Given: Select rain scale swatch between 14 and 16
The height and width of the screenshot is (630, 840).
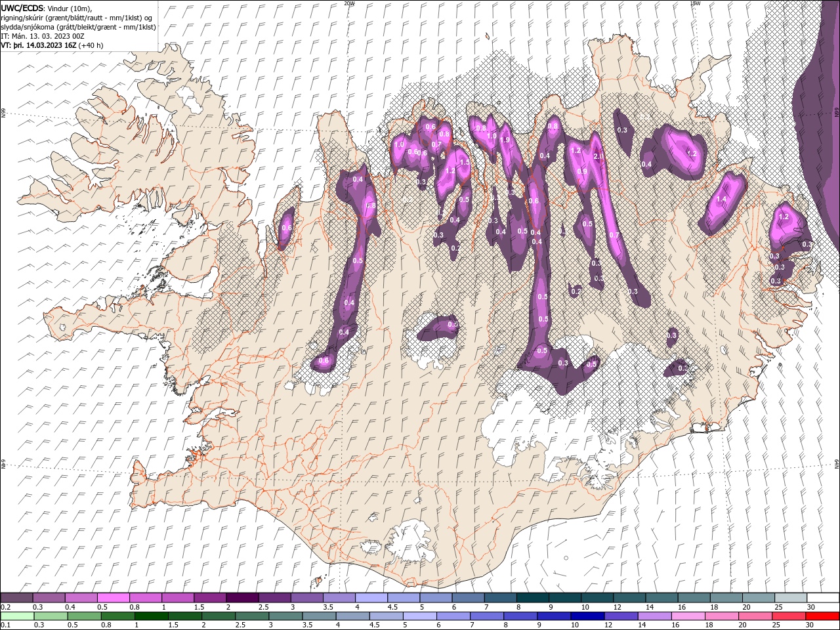Looking at the screenshot, I should 655,616.
